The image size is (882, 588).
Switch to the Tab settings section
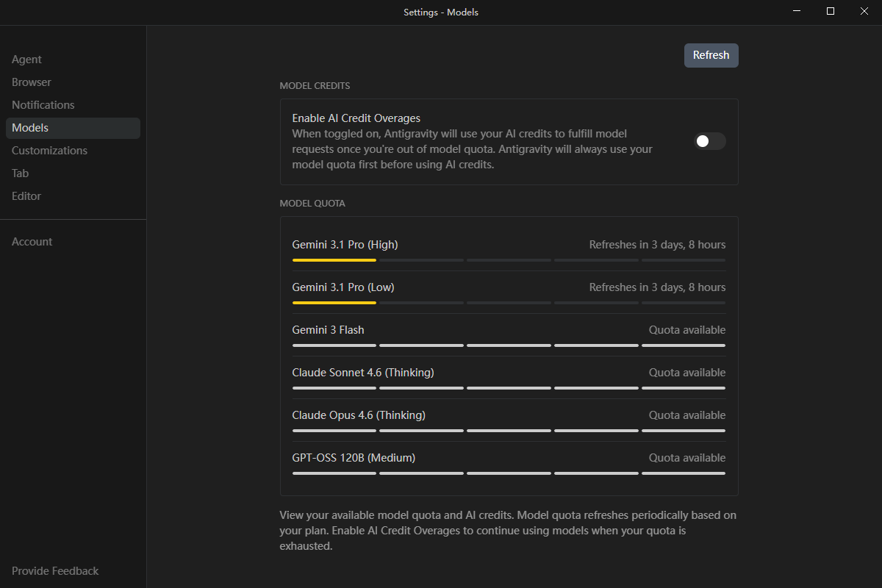coord(73,173)
